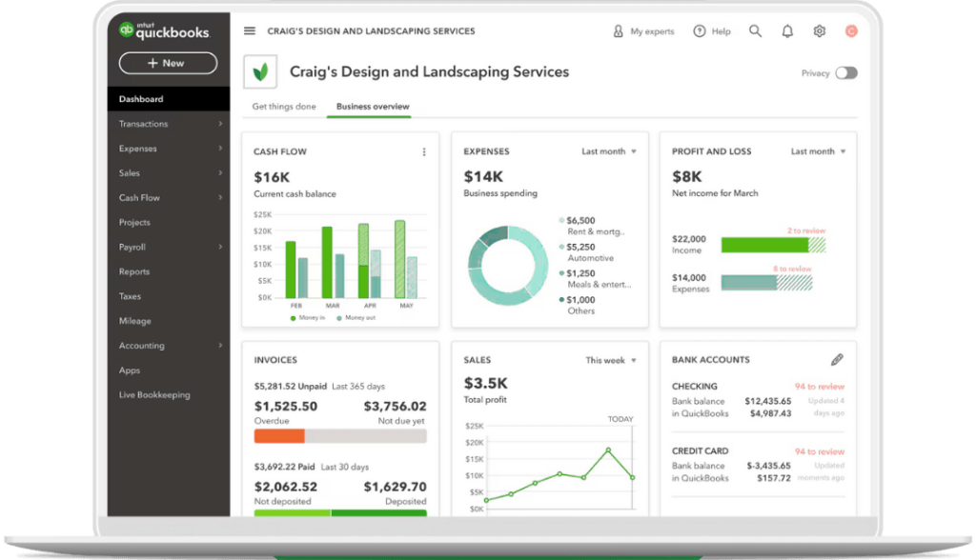
Task: Open the hamburger navigation menu
Action: tap(249, 30)
